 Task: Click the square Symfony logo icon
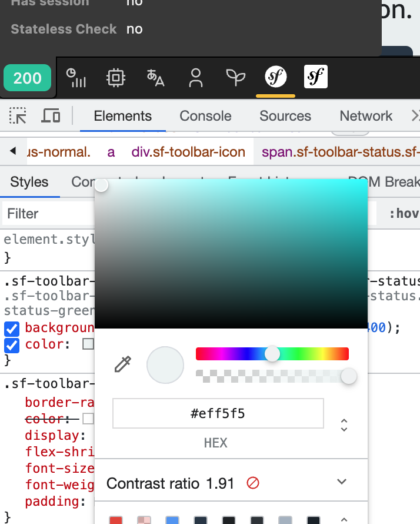click(x=316, y=77)
